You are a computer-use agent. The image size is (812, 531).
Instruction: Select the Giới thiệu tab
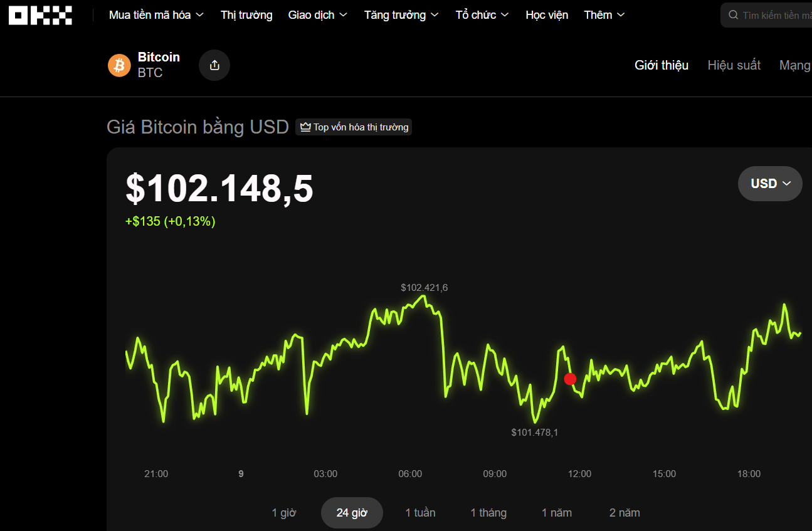pyautogui.click(x=662, y=65)
